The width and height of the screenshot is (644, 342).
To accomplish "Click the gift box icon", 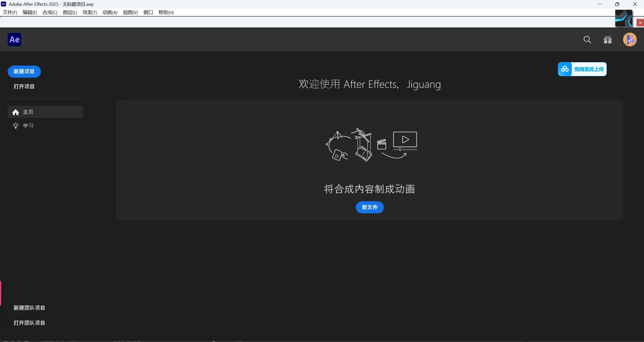I will tap(608, 39).
